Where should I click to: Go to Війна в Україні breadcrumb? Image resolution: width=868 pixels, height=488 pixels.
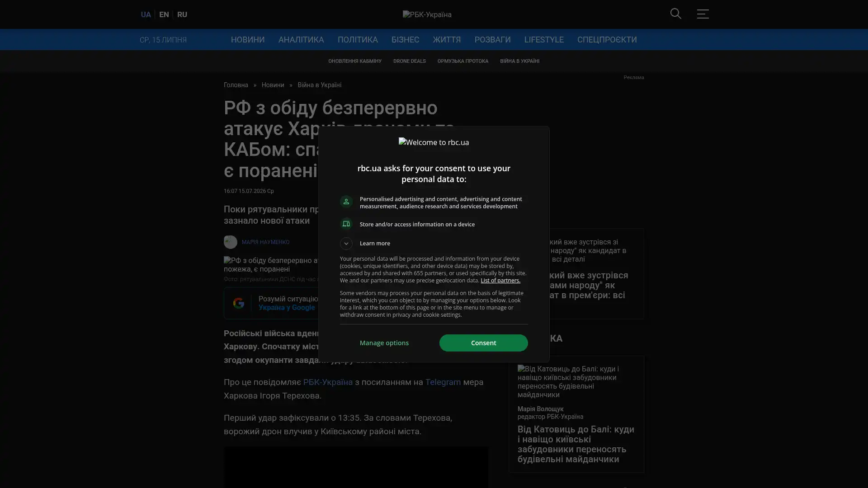[x=319, y=85]
